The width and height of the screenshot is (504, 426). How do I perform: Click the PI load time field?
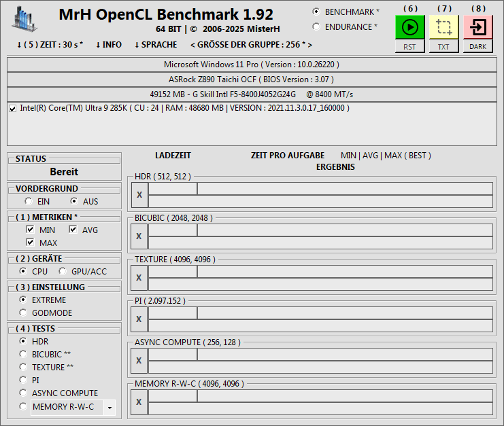pyautogui.click(x=173, y=313)
